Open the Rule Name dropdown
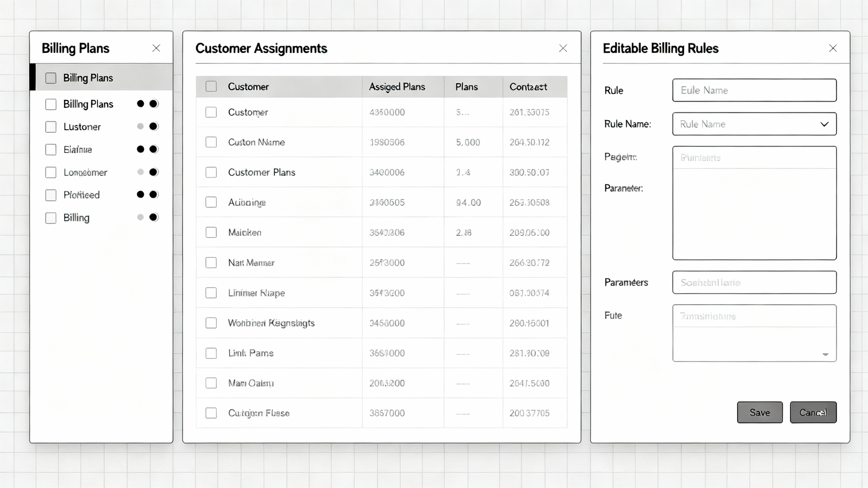Viewport: 868px width, 488px height. [x=824, y=124]
